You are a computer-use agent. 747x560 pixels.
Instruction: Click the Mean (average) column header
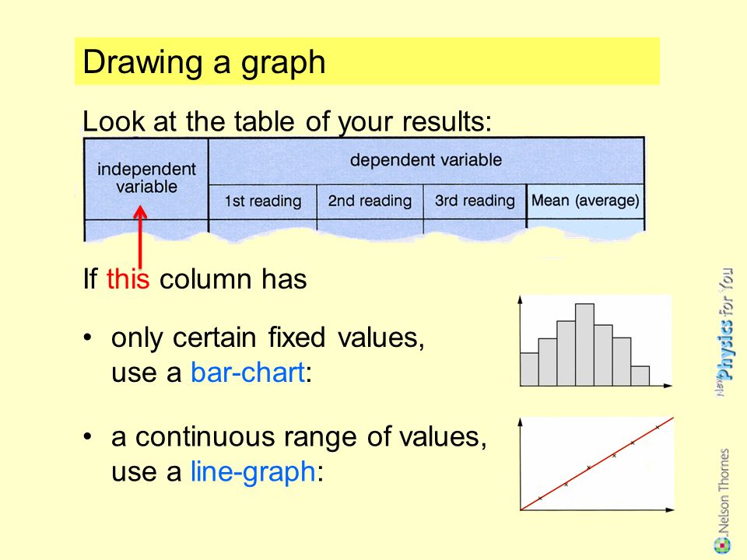tap(585, 201)
